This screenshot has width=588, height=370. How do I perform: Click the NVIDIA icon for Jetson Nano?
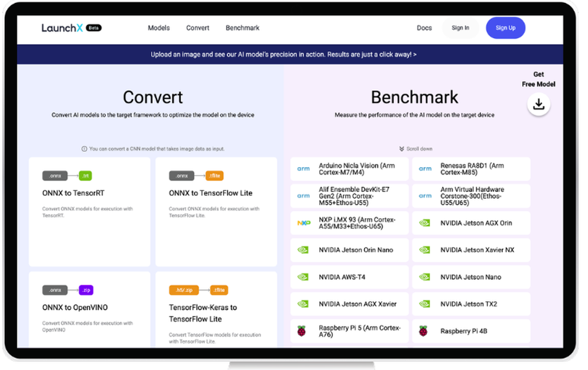click(425, 277)
